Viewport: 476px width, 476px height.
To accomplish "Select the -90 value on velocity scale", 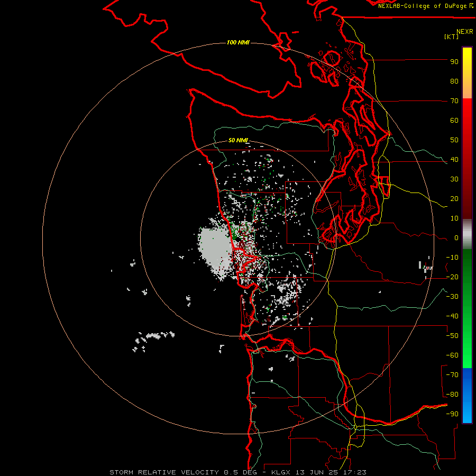I will click(452, 414).
